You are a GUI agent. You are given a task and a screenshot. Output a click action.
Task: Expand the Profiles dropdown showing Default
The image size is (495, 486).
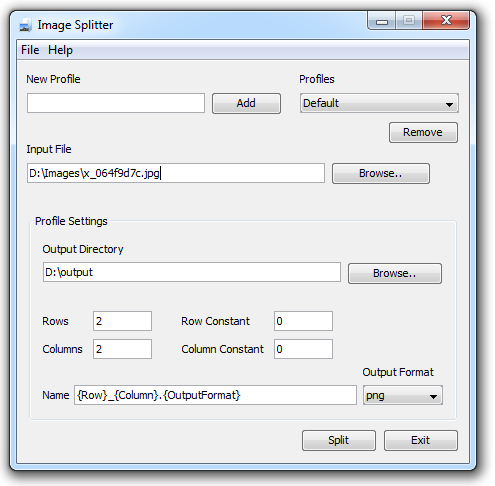[379, 103]
